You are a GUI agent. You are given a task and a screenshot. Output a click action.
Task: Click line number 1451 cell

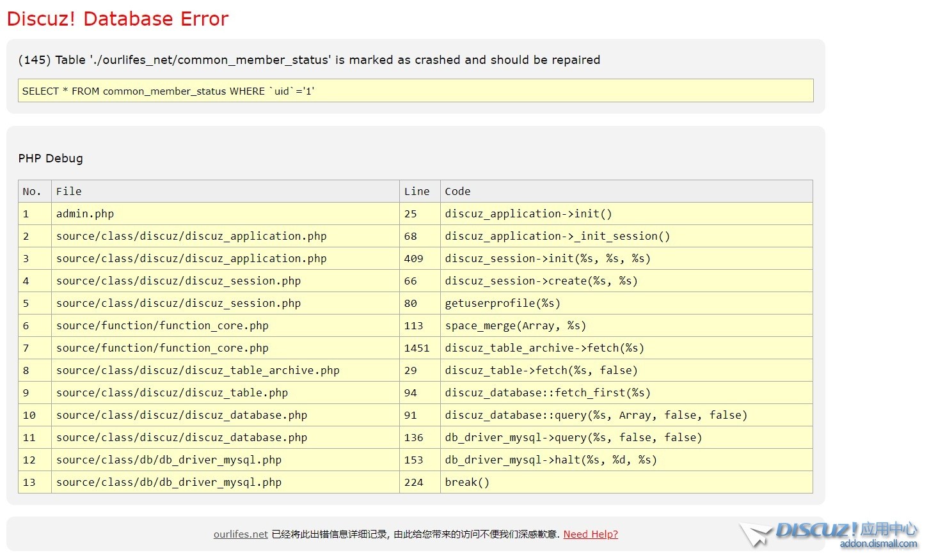coord(417,348)
